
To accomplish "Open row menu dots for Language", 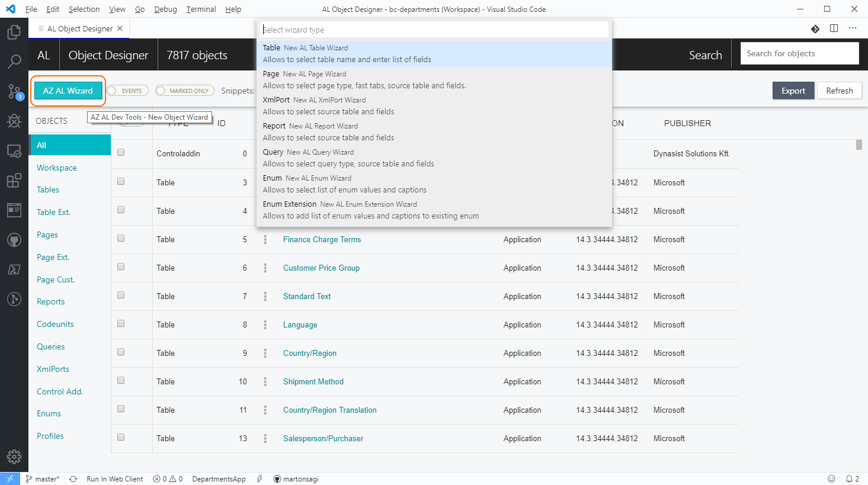I will [265, 325].
